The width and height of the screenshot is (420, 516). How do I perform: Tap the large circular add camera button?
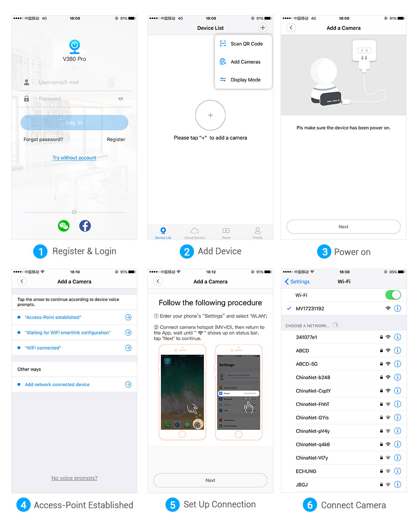[x=210, y=115]
